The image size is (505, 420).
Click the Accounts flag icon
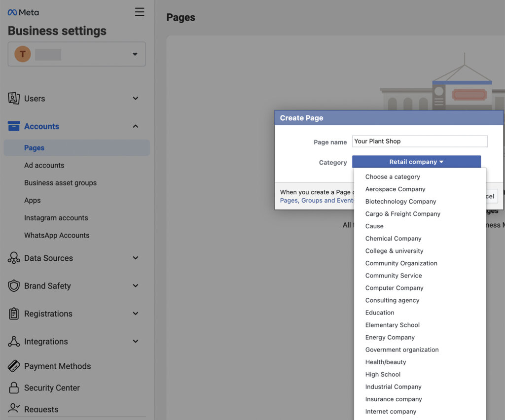[x=13, y=126]
